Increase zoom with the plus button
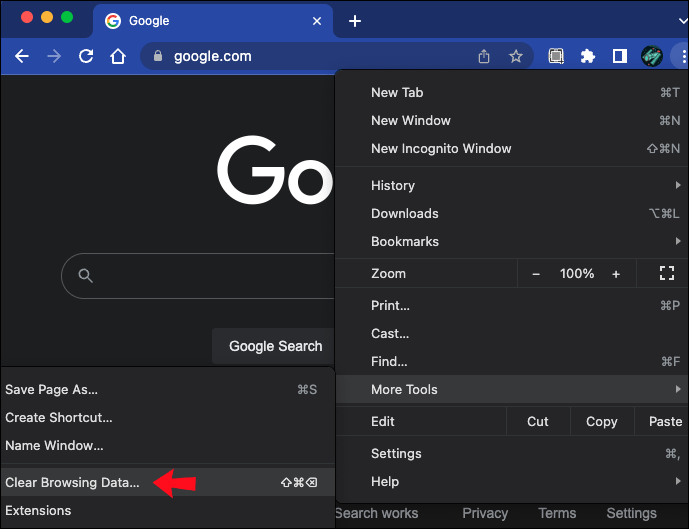 (616, 274)
